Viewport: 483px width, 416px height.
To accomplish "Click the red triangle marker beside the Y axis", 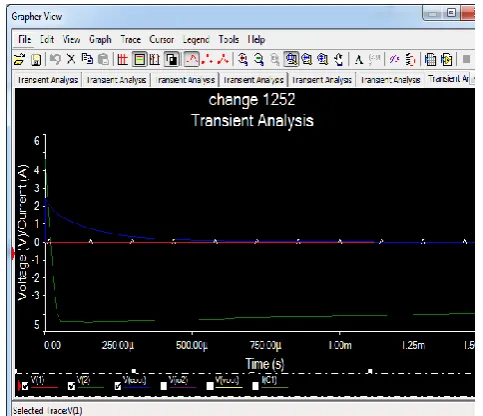I will pyautogui.click(x=14, y=254).
